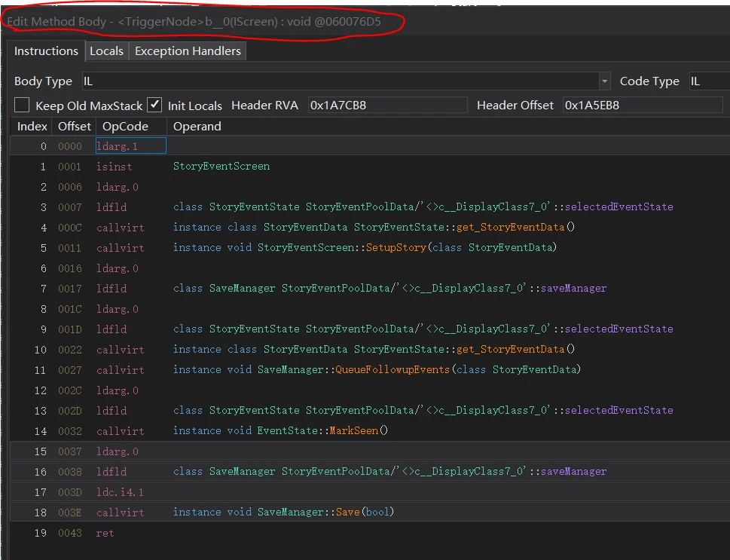Select the isinst opcode in row 1
The height and width of the screenshot is (560, 730).
[x=114, y=167]
